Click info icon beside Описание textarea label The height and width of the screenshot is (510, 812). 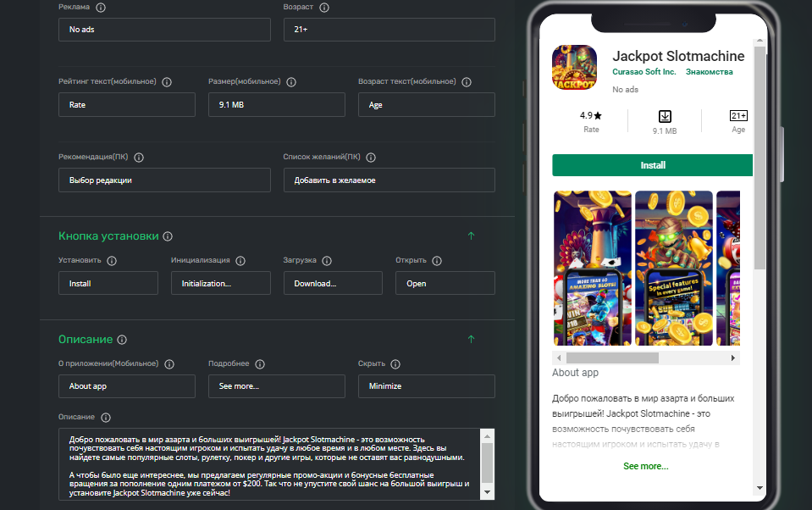click(x=106, y=417)
